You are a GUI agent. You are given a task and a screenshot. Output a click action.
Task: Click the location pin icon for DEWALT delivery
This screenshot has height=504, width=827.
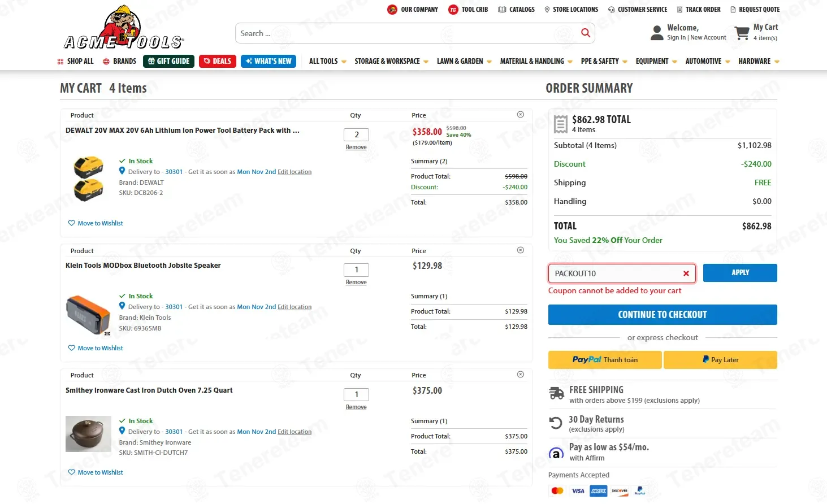pyautogui.click(x=122, y=171)
